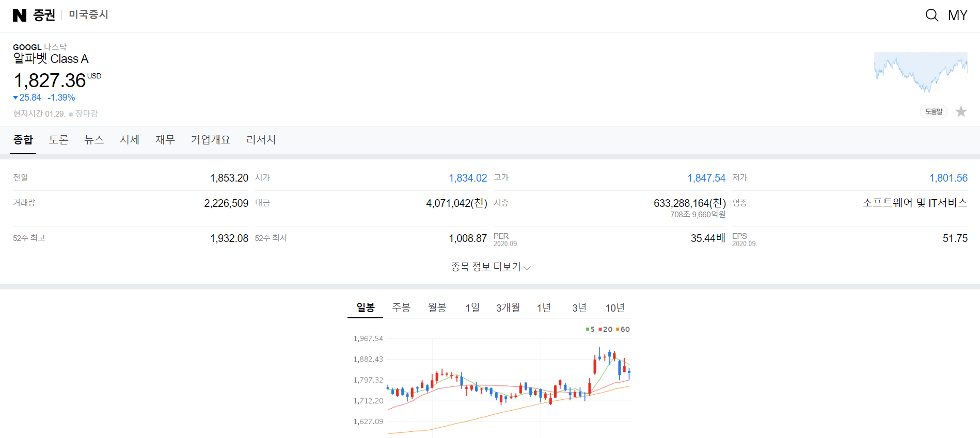
Task: Click the Naver N logo icon
Action: point(20,15)
